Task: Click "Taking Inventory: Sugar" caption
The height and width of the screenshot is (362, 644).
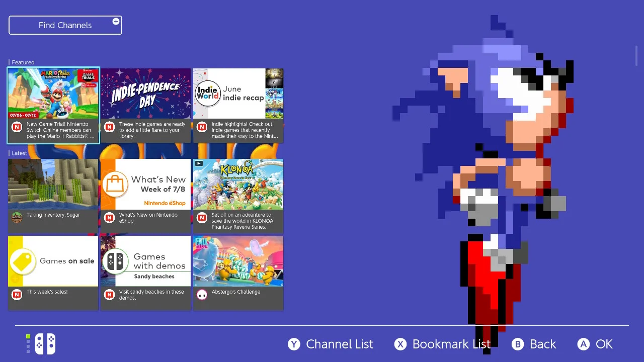Action: pos(53,215)
